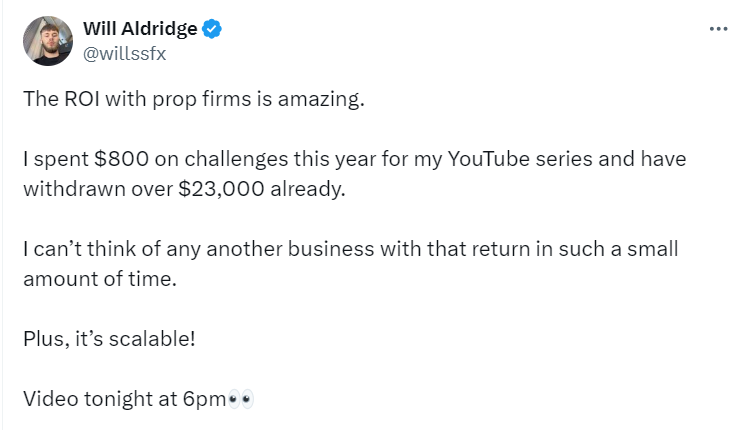
Task: Click the '6pm' time text
Action: click(204, 398)
